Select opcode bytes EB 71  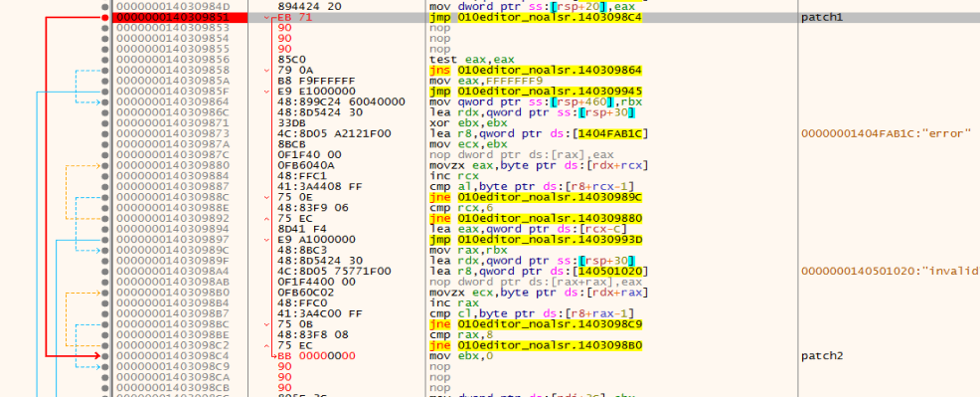click(x=294, y=18)
